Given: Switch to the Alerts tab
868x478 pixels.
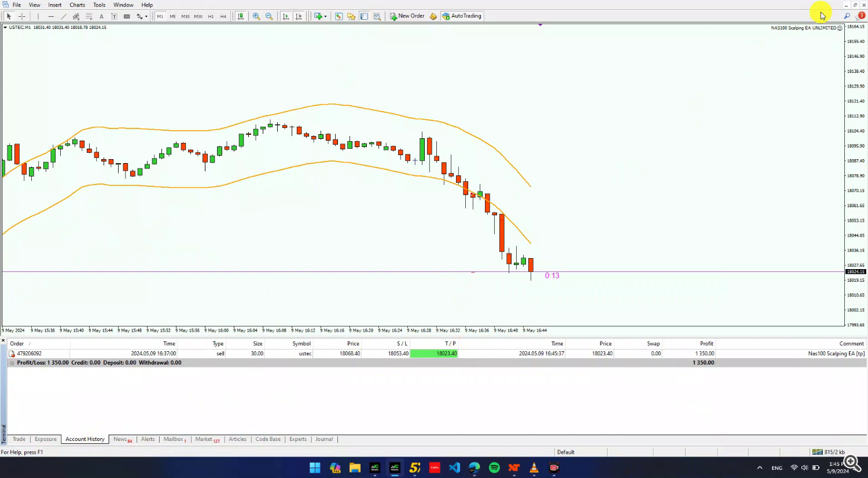Looking at the screenshot, I should pyautogui.click(x=148, y=439).
